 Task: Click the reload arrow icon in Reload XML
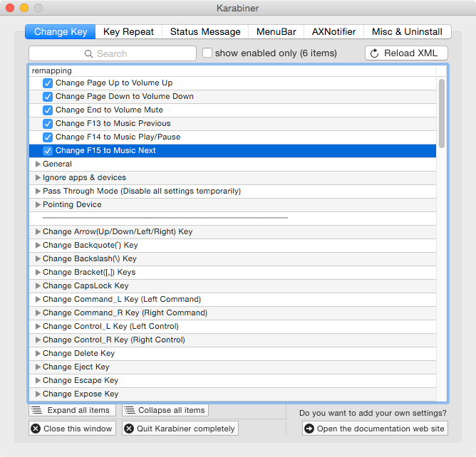point(375,53)
